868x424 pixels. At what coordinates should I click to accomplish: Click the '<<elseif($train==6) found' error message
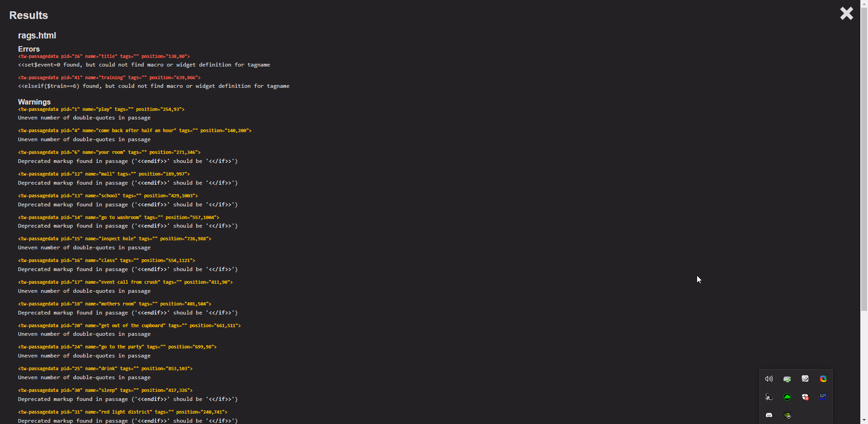pos(154,86)
